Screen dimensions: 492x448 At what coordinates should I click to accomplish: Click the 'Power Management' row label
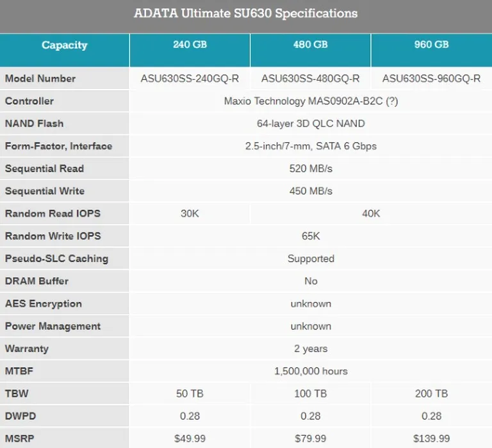53,326
